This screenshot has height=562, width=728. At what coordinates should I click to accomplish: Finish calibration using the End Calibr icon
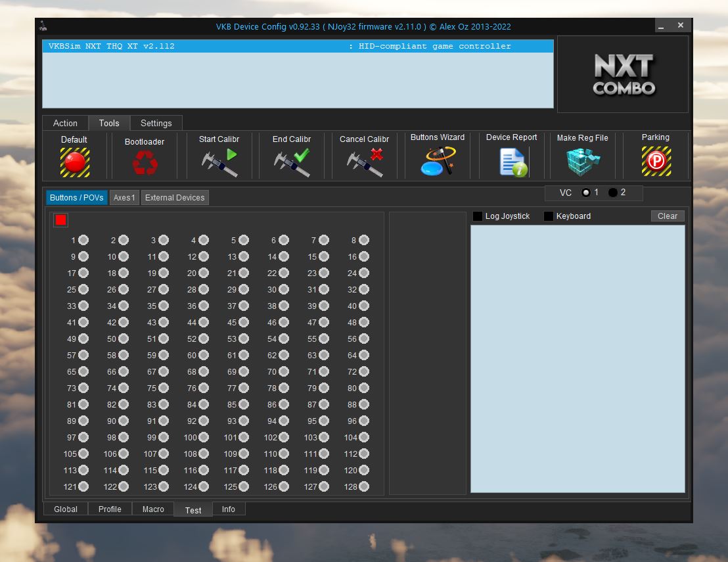(292, 162)
